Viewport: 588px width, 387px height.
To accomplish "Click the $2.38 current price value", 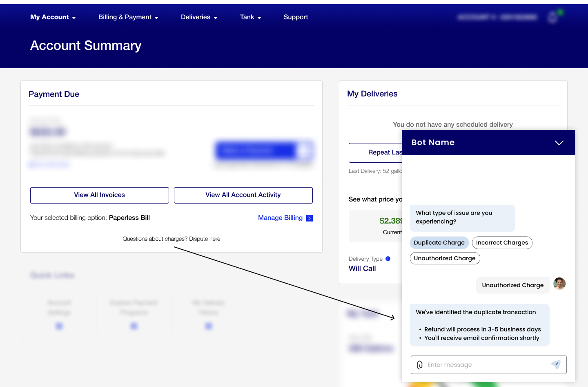I will [x=391, y=221].
